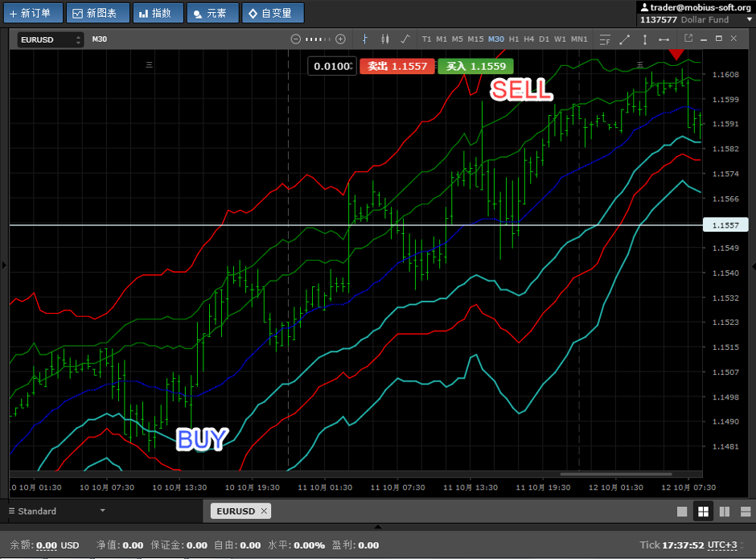Select the horizontal measure tool

point(664,39)
